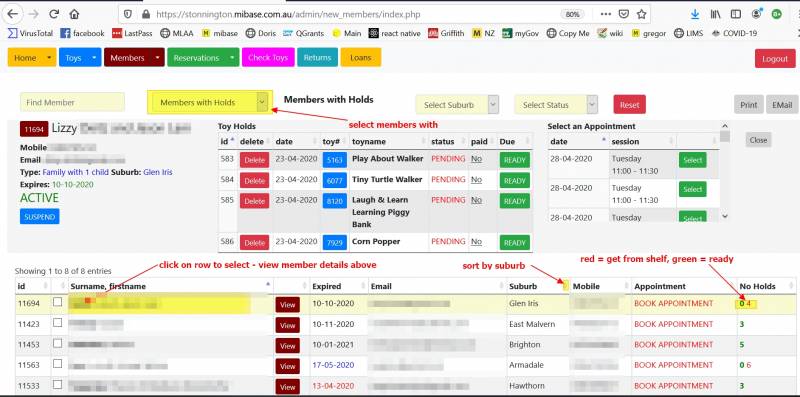Open the browser library icon
This screenshot has width=800, height=397.
(x=716, y=14)
